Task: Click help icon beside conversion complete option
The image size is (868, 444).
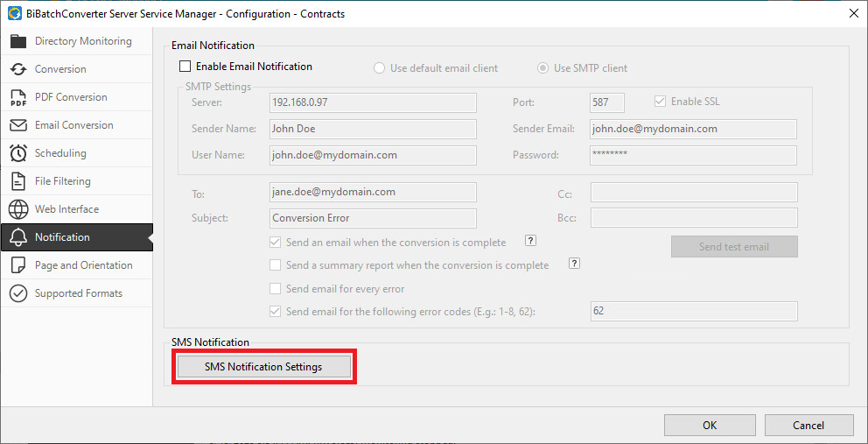Action: (529, 241)
